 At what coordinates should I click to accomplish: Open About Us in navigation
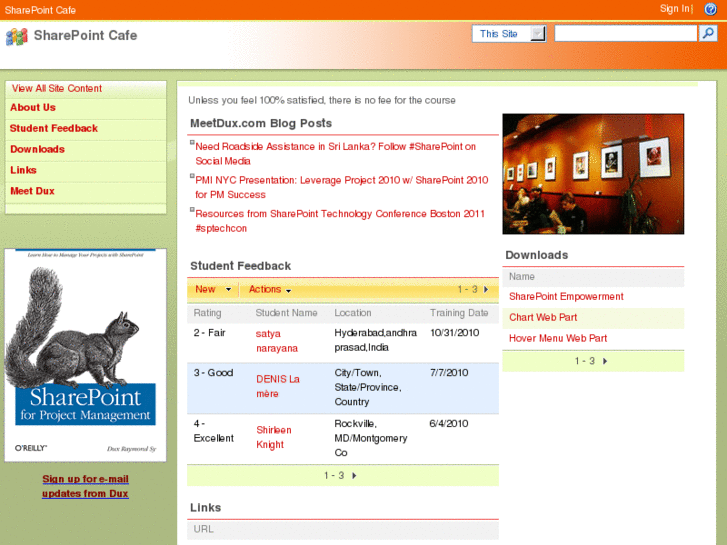(x=33, y=108)
